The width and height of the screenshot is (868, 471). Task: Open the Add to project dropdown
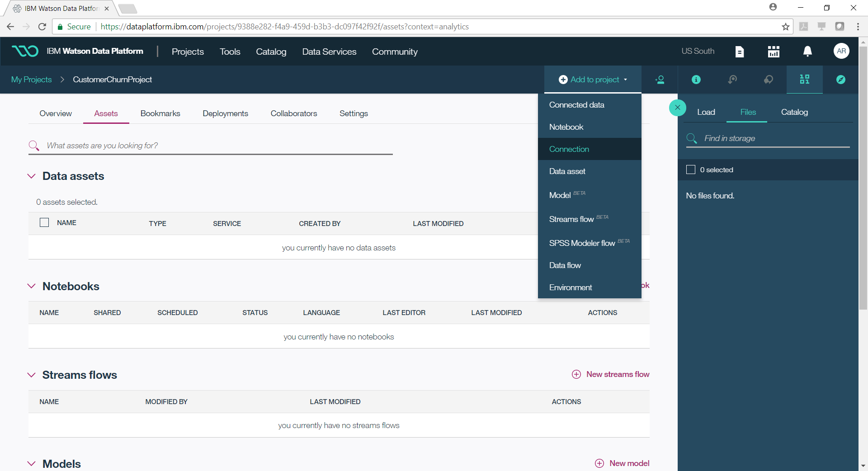point(593,80)
